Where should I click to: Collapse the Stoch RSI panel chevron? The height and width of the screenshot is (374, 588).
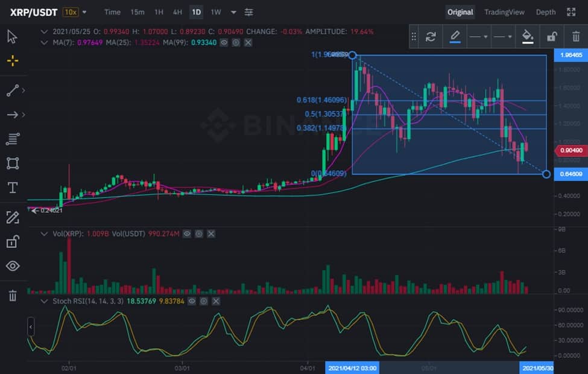click(44, 301)
